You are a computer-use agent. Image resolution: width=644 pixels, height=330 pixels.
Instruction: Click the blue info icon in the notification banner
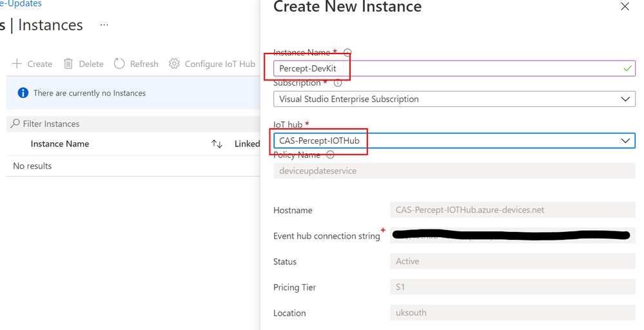coord(23,93)
